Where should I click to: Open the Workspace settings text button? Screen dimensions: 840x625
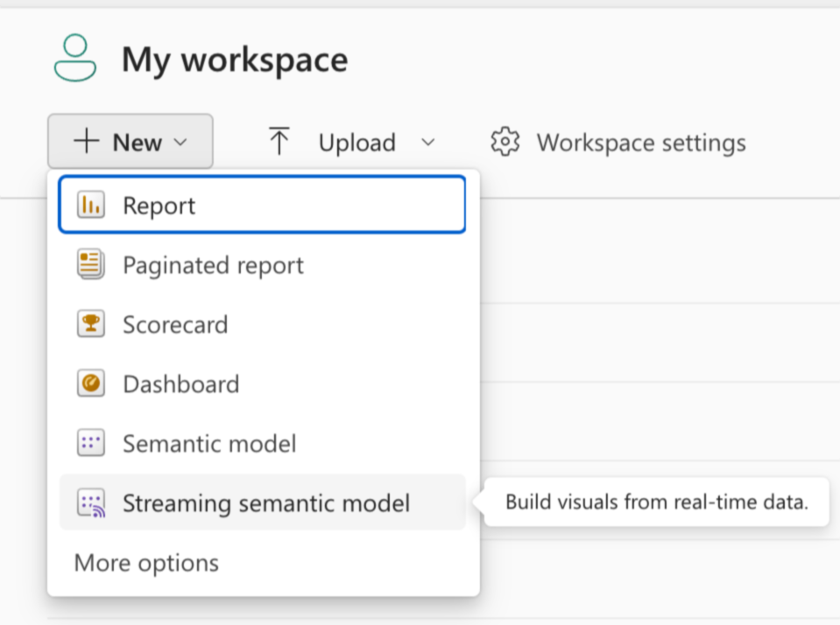[641, 143]
